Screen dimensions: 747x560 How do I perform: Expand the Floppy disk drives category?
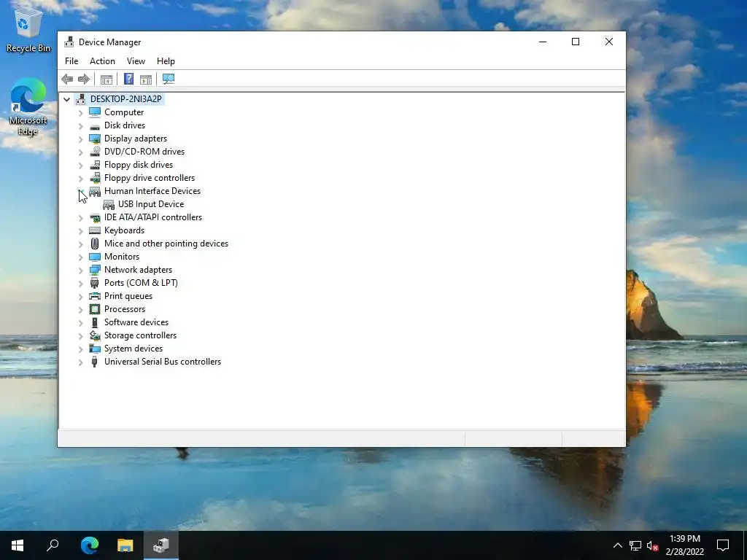click(x=80, y=166)
